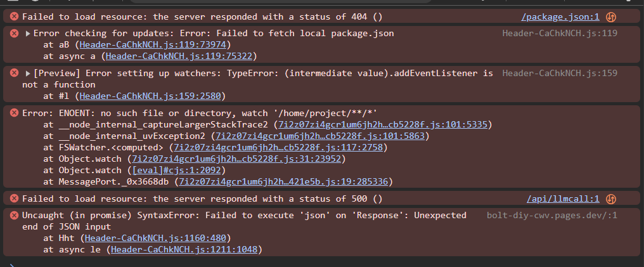644x267 pixels.
Task: Click the error icon on the update-check error
Action: pyautogui.click(x=14, y=33)
